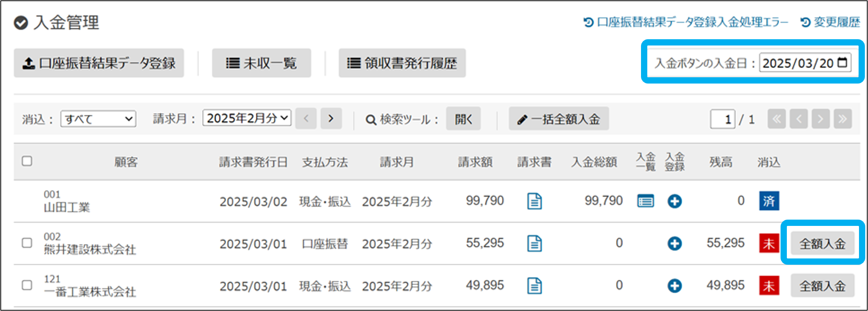This screenshot has height=311, width=868.
Task: Open the 変更履歴 link
Action: tap(831, 22)
